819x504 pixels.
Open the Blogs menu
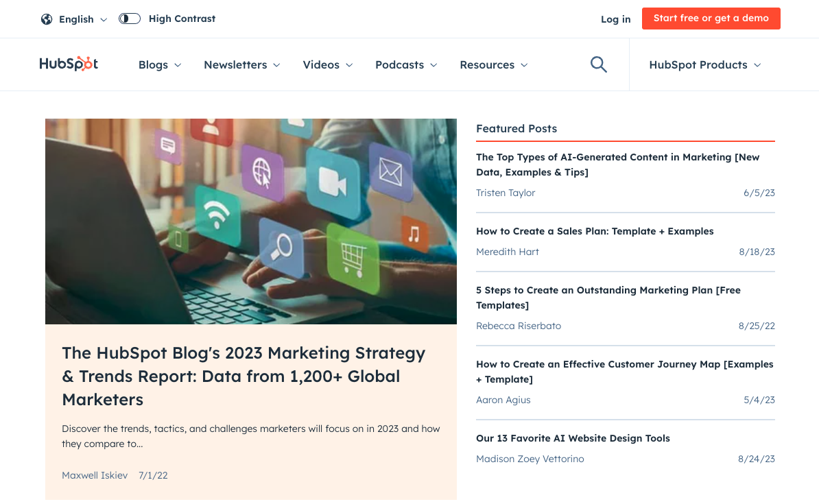tap(160, 64)
